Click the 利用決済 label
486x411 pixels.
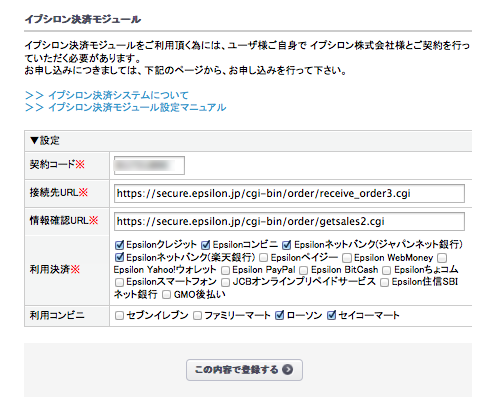click(x=55, y=269)
